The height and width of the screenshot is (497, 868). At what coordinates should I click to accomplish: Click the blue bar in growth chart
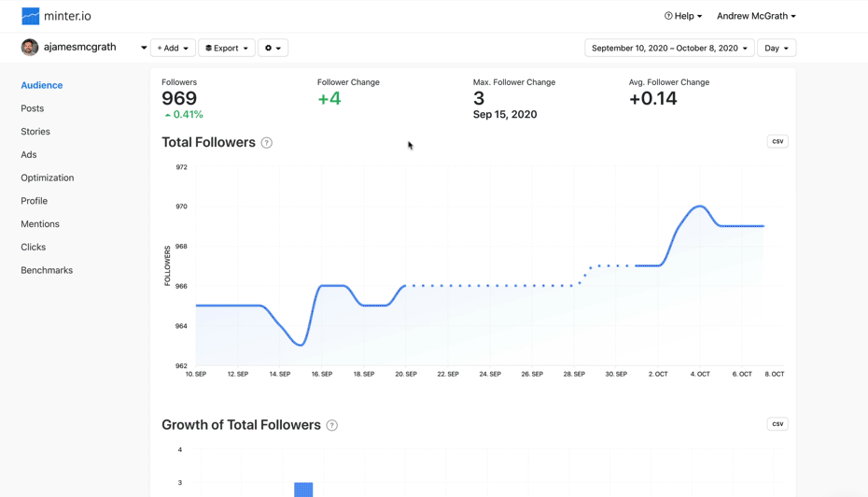point(303,490)
